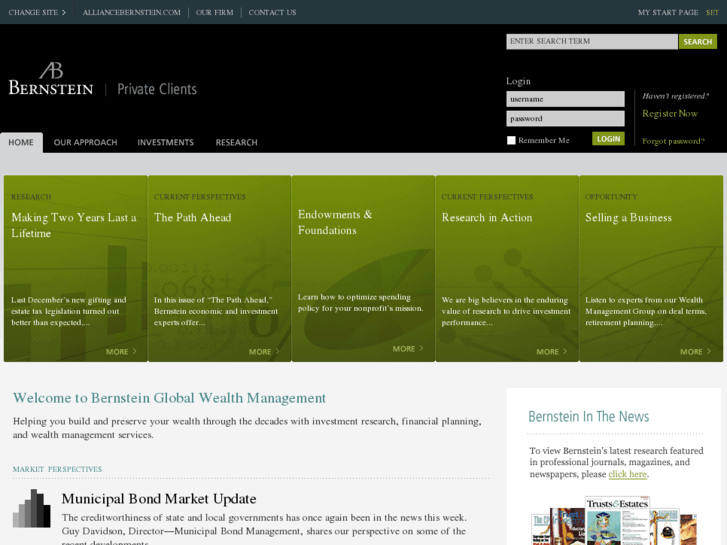
Task: Go to the Investments tab
Action: 166,142
